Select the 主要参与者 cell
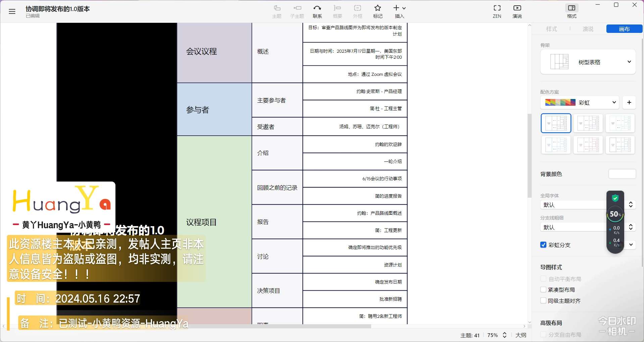The image size is (644, 342). click(277, 100)
